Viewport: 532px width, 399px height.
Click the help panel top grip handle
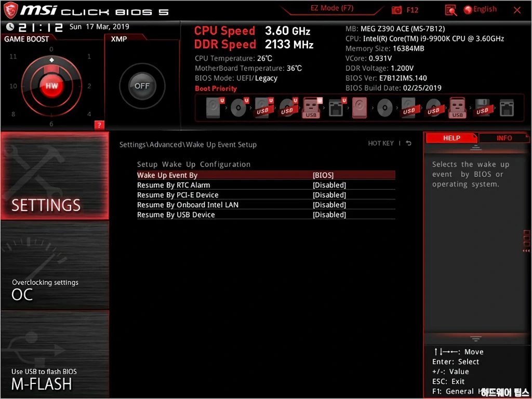476,147
